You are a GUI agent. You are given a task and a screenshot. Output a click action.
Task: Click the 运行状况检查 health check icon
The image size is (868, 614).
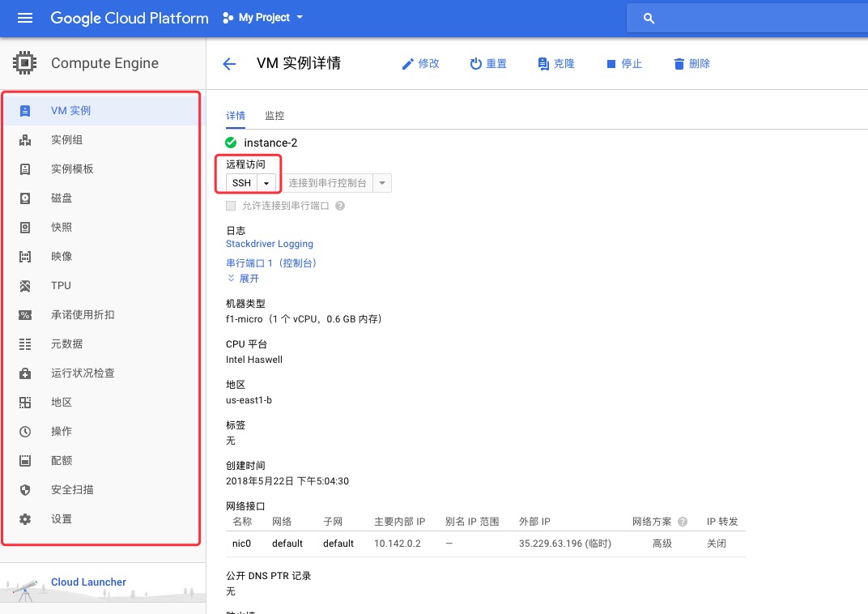pos(25,373)
